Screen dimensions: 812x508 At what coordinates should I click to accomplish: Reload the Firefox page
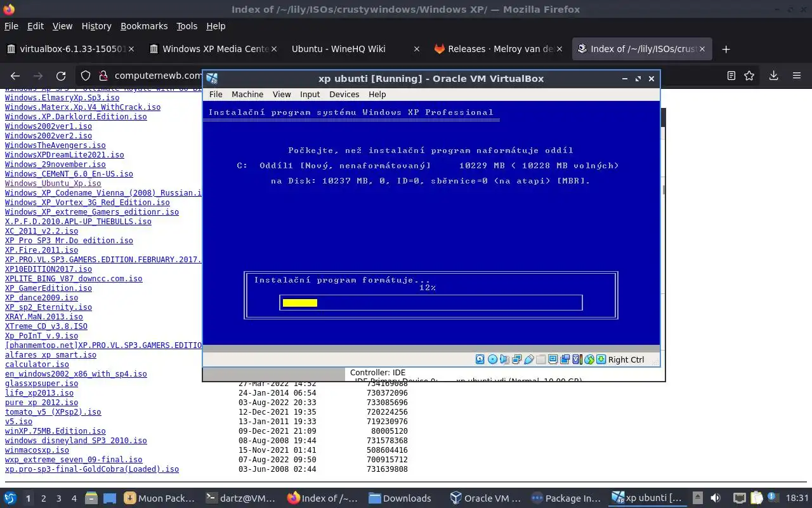[x=61, y=76]
